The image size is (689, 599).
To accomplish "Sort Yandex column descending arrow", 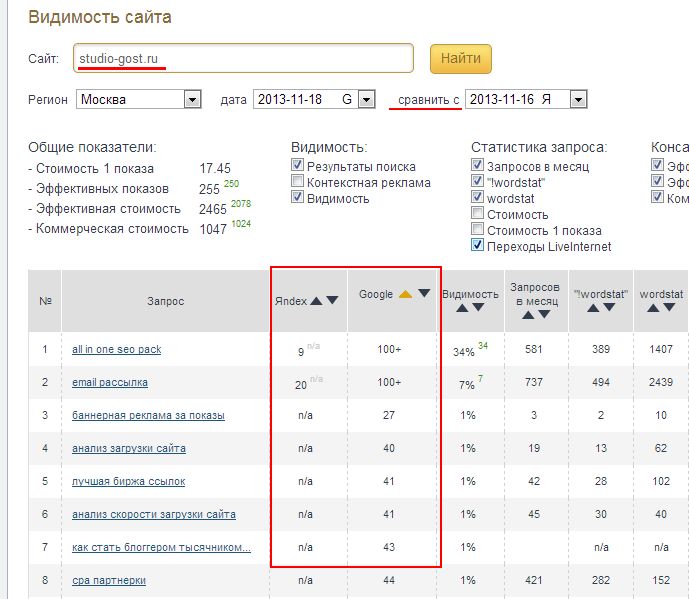I will [332, 300].
